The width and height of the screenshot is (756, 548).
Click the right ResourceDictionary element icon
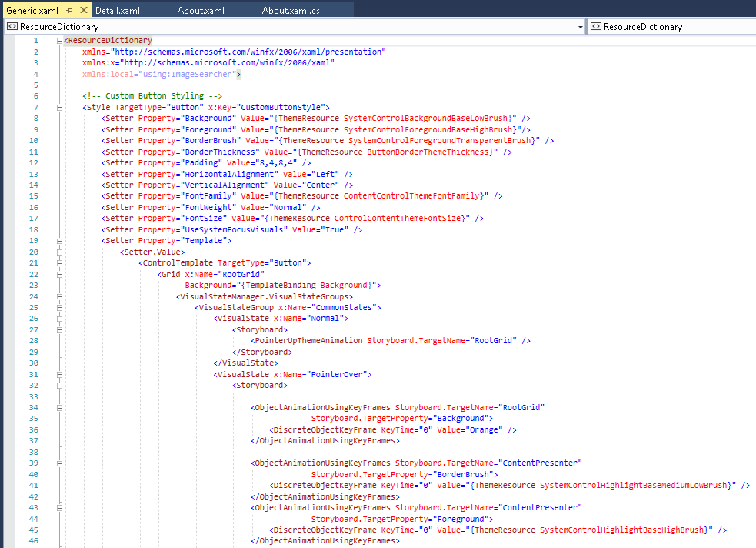(x=596, y=26)
